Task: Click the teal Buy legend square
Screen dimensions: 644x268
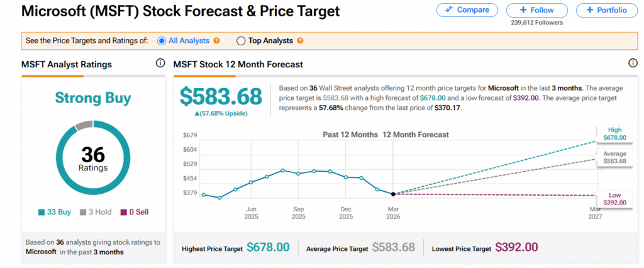Action: pyautogui.click(x=42, y=213)
